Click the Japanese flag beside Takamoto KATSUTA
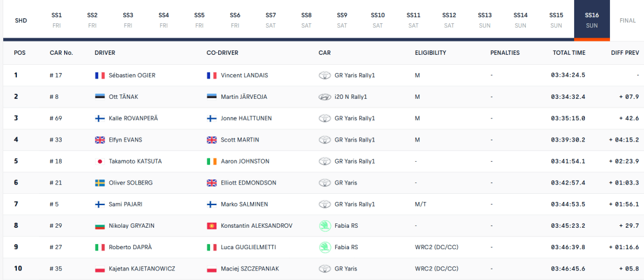The height and width of the screenshot is (280, 644). pos(99,161)
